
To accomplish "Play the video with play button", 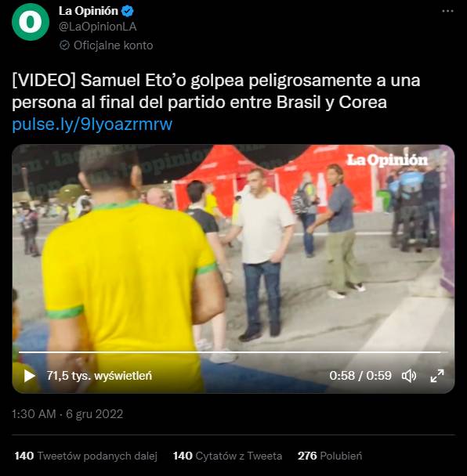I will (x=29, y=376).
